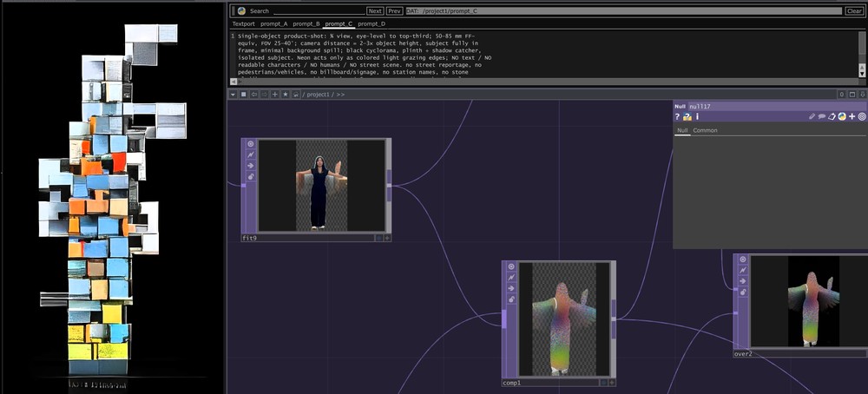Click the pencil edit icon in parameters
Screen dimensions: 868x394
pos(812,117)
